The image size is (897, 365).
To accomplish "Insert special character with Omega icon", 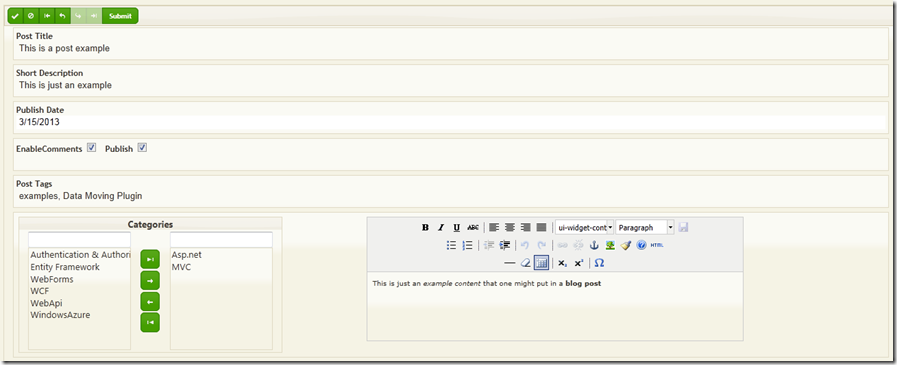I will (x=599, y=263).
